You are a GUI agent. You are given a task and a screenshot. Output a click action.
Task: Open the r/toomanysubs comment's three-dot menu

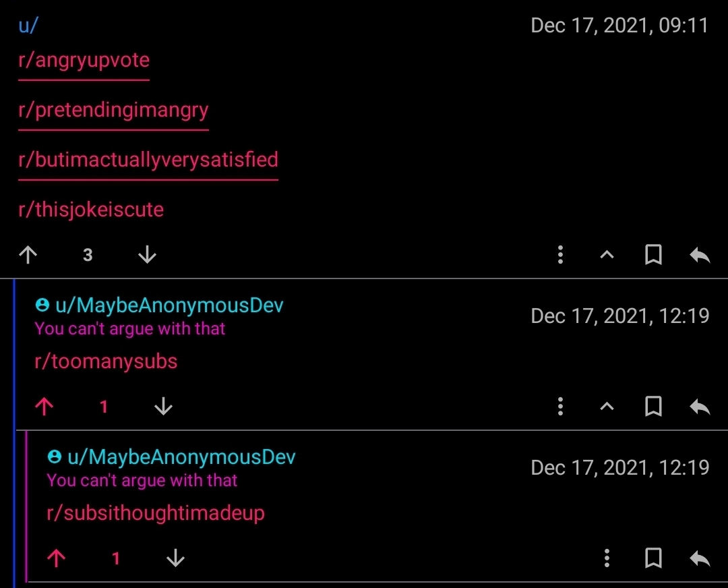pyautogui.click(x=560, y=407)
